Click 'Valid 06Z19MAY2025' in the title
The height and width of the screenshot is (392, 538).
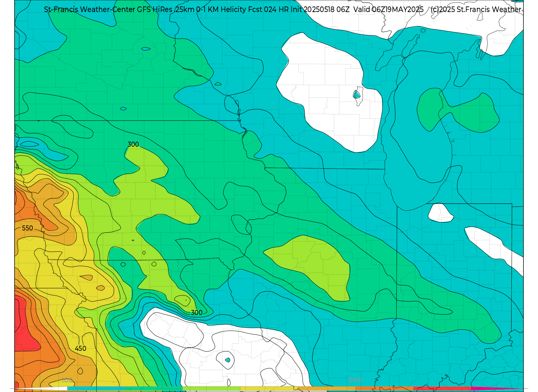click(388, 10)
